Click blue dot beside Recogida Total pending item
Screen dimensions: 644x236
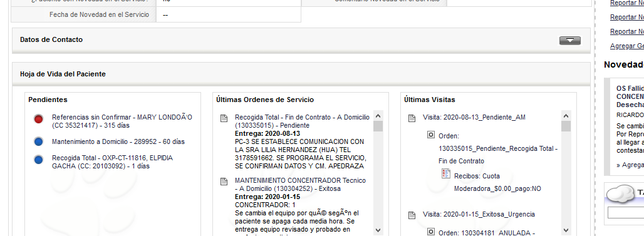[39, 160]
